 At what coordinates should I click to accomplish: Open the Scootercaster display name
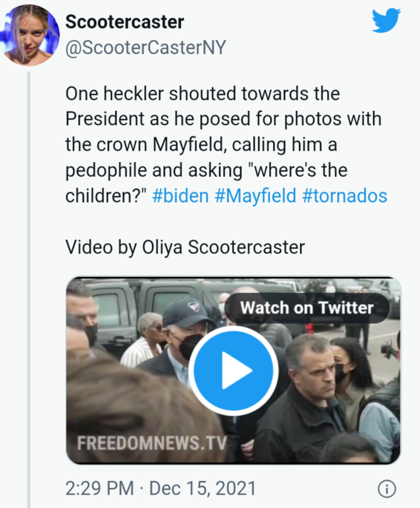125,22
